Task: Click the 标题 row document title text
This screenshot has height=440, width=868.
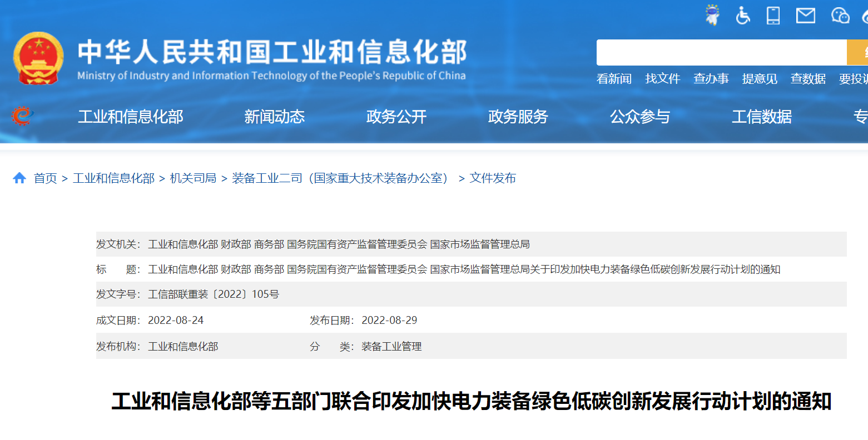Action: tap(464, 269)
